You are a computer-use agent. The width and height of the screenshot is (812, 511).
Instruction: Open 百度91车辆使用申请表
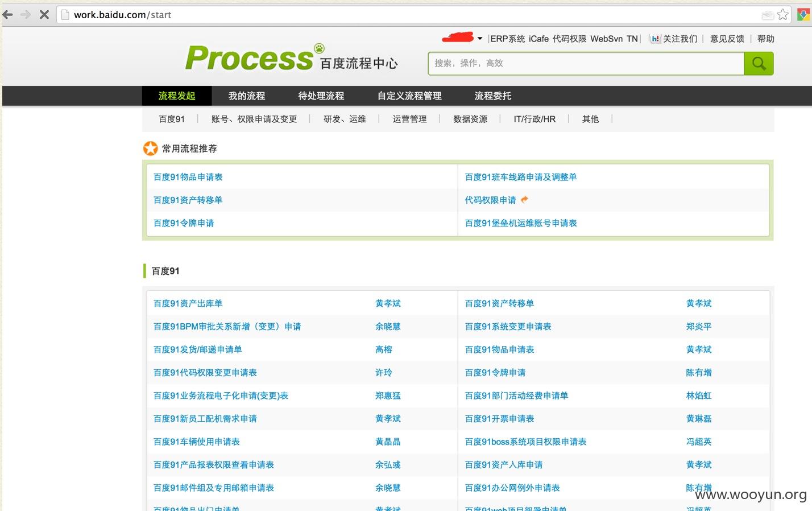tap(197, 442)
